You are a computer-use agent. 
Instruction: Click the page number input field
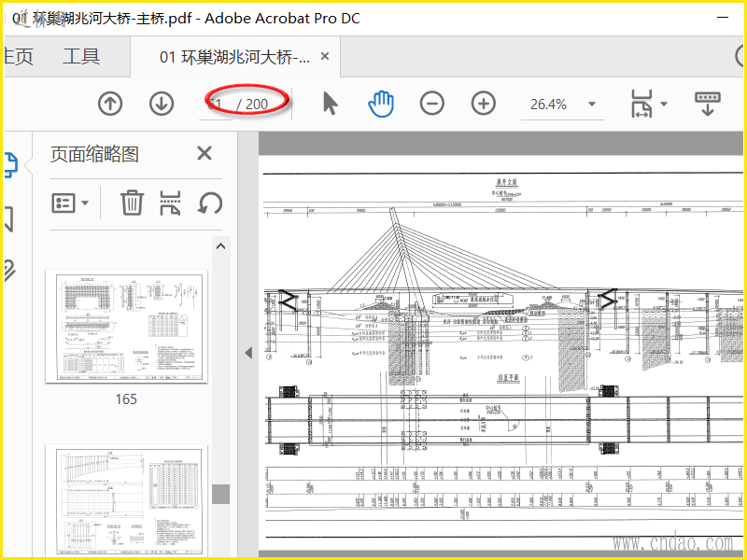click(216, 104)
